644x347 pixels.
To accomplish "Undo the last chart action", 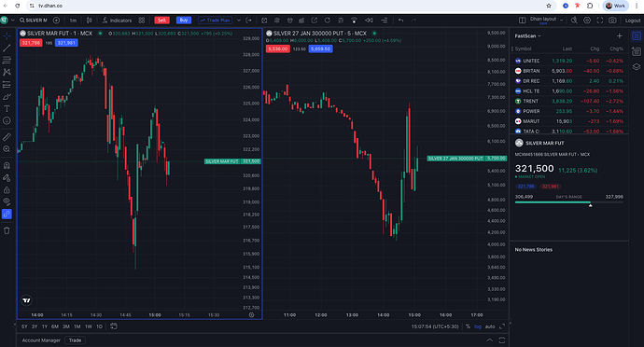I will [400, 21].
